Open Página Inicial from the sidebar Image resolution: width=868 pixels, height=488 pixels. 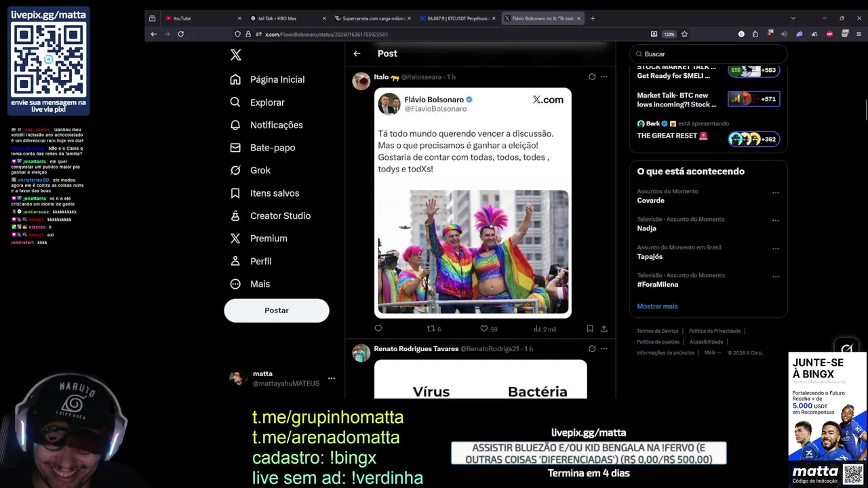(x=267, y=79)
